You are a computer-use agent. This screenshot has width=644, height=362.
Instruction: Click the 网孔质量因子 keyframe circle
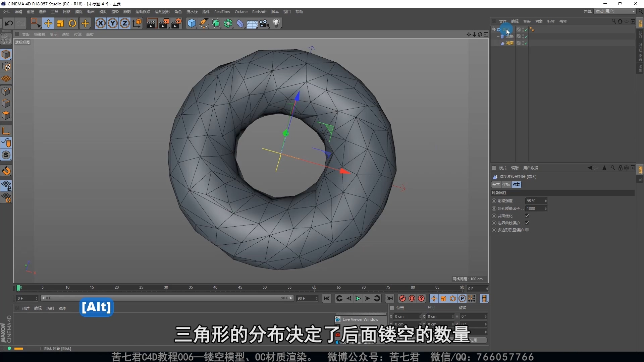tap(494, 208)
